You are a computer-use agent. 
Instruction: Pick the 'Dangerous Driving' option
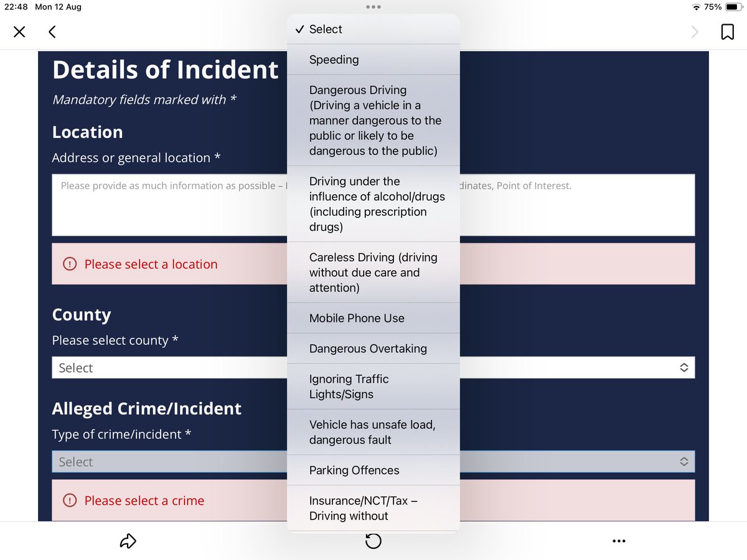point(374,121)
